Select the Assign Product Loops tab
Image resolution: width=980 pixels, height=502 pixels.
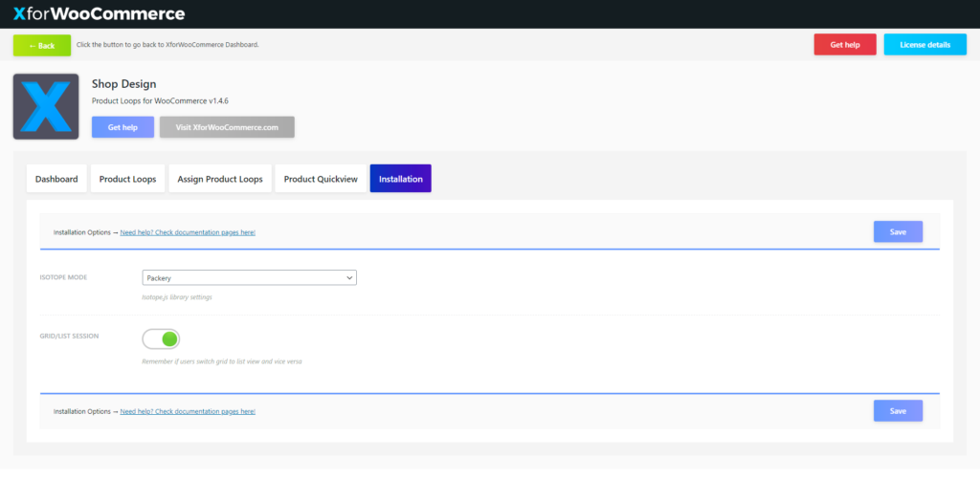click(x=220, y=179)
